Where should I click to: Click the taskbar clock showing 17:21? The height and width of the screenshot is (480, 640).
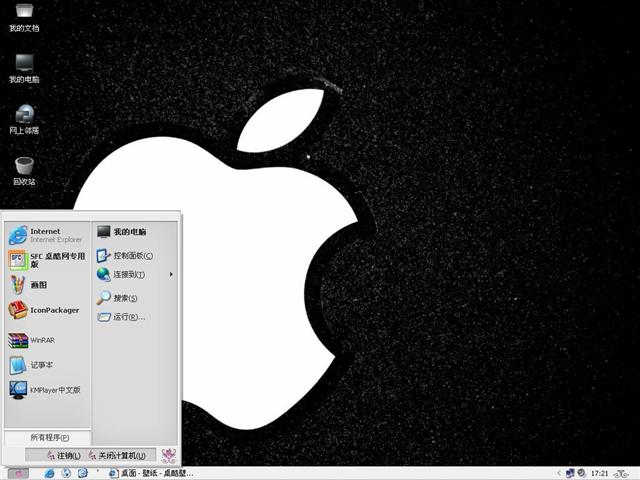click(x=600, y=473)
